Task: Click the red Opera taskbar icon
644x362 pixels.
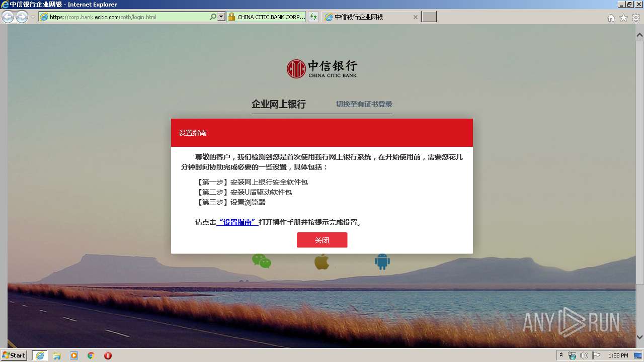Action: click(x=108, y=355)
